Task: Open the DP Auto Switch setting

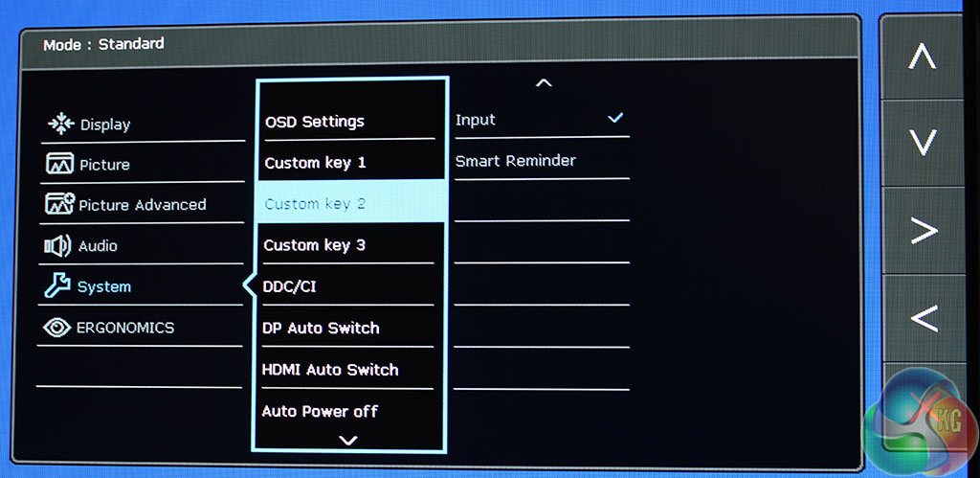Action: (x=347, y=328)
